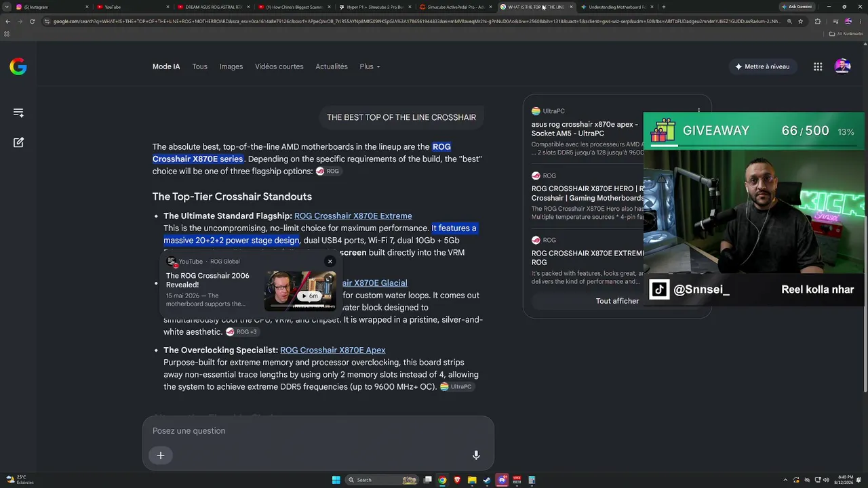The image size is (868, 488).
Task: Open Steam from the taskbar
Action: click(487, 480)
